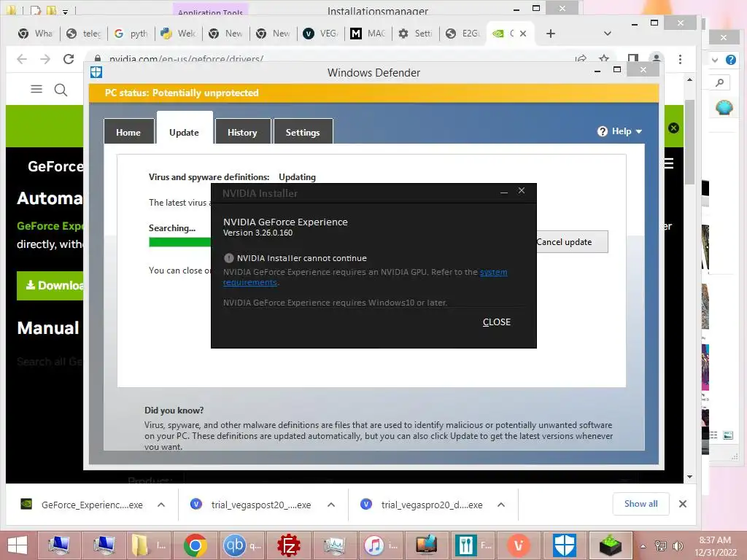Expand the Help dropdown in Windows Defender
The width and height of the screenshot is (747, 560).
coord(620,131)
